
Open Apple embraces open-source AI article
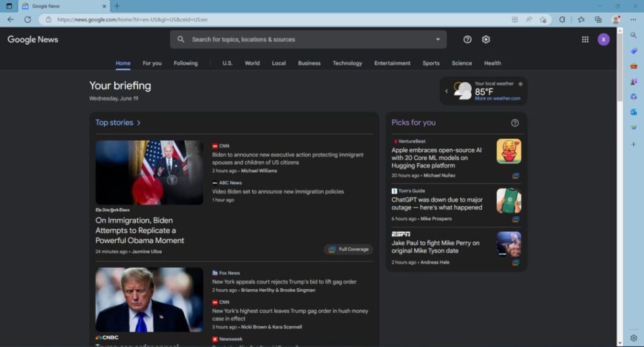(436, 158)
